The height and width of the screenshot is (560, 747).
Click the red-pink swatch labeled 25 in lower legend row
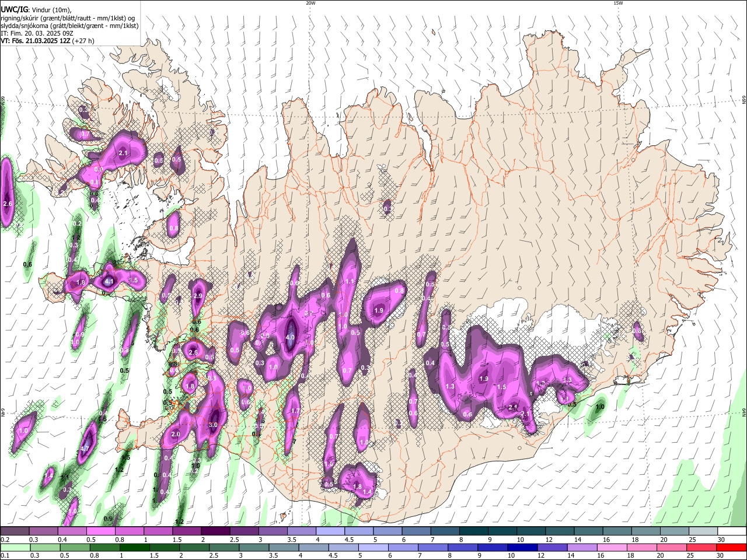[x=701, y=547]
